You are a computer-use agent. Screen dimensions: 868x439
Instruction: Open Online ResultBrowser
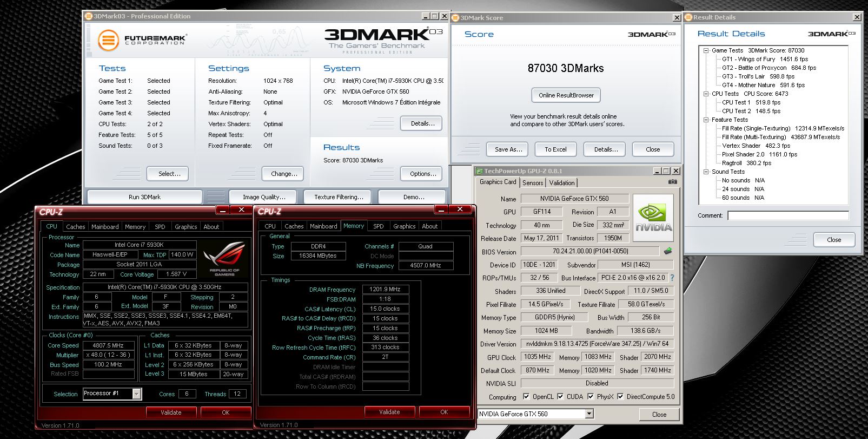566,95
